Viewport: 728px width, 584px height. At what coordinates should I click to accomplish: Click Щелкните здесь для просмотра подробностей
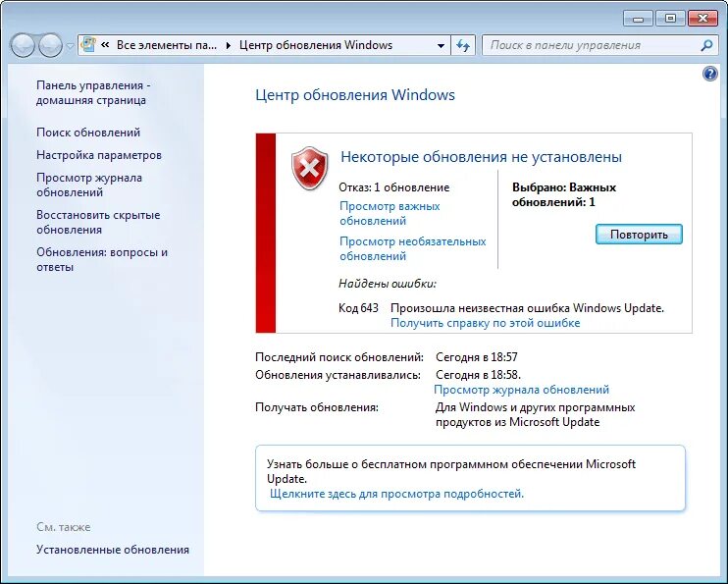(397, 494)
